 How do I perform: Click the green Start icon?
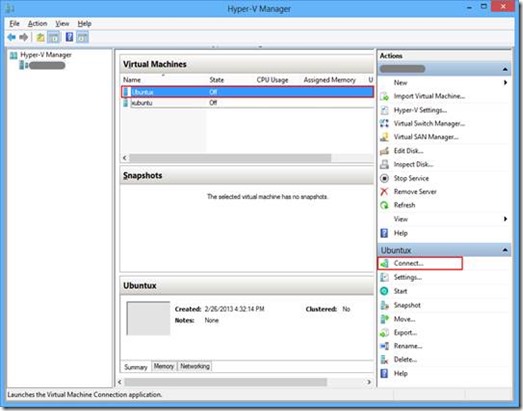click(x=384, y=291)
